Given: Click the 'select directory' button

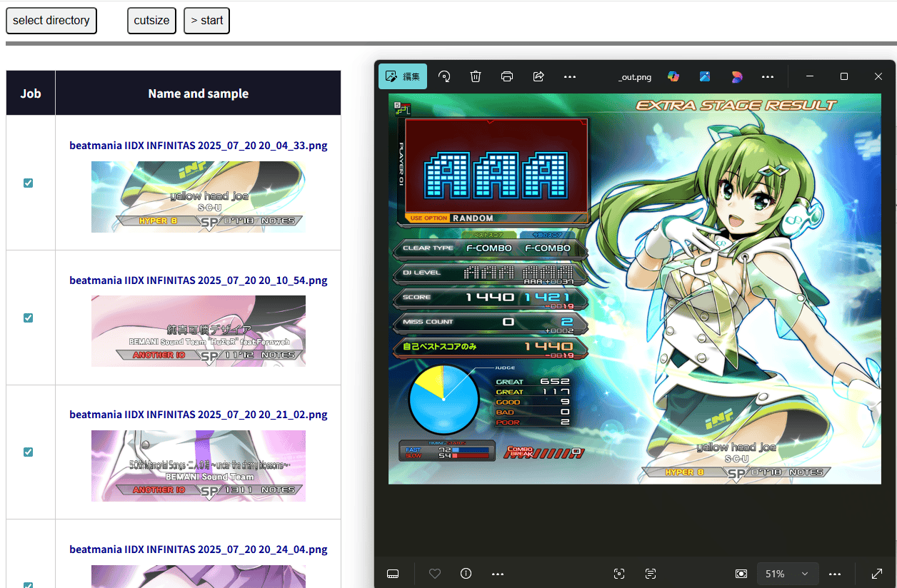Looking at the screenshot, I should [x=51, y=21].
